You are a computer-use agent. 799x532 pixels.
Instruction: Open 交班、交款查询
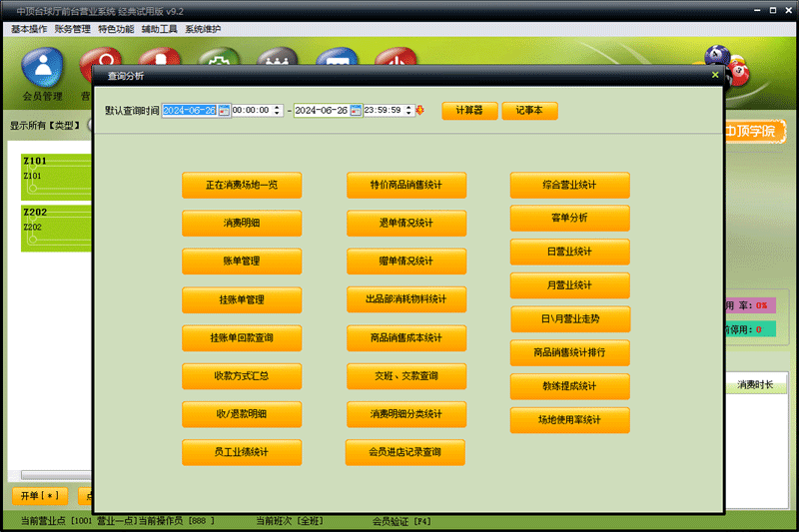(406, 376)
